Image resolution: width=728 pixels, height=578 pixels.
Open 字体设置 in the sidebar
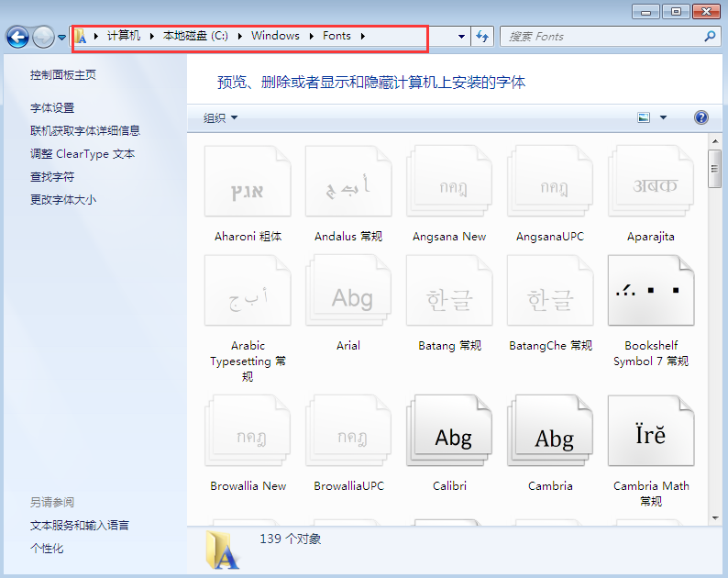point(52,107)
